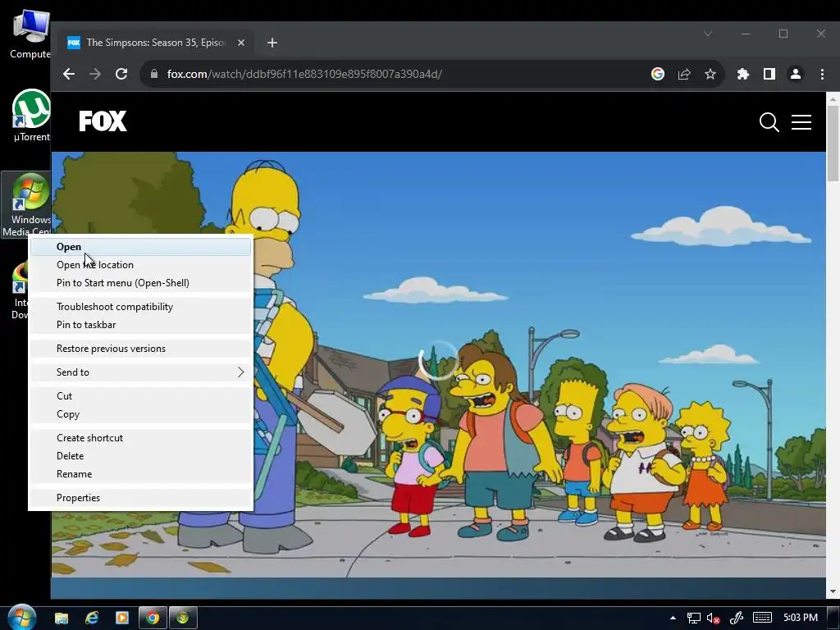Share this page using the share icon
Viewport: 840px width, 630px height.
pyautogui.click(x=683, y=74)
